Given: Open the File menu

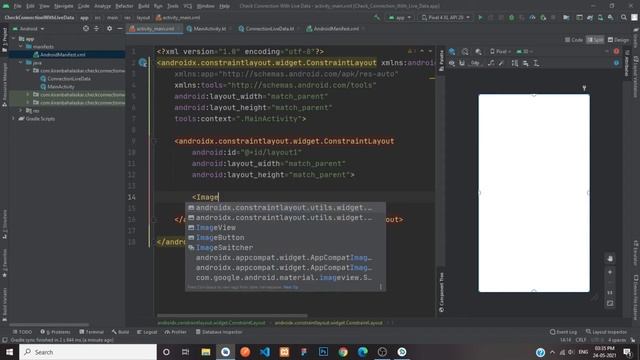Looking at the screenshot, I should [18, 6].
